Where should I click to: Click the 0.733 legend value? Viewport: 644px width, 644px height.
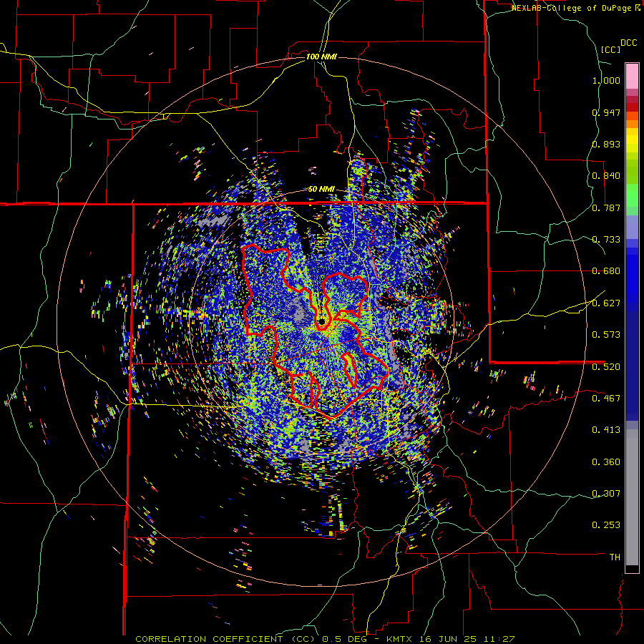coord(606,240)
